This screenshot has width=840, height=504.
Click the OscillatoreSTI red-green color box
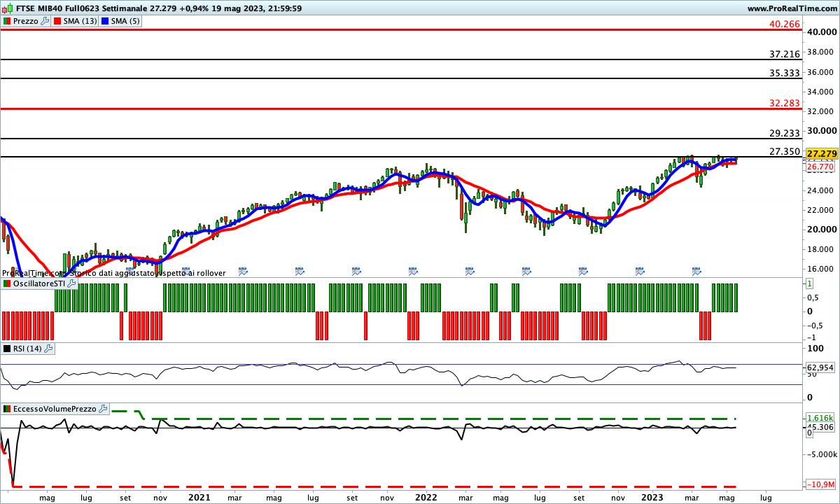tap(7, 284)
